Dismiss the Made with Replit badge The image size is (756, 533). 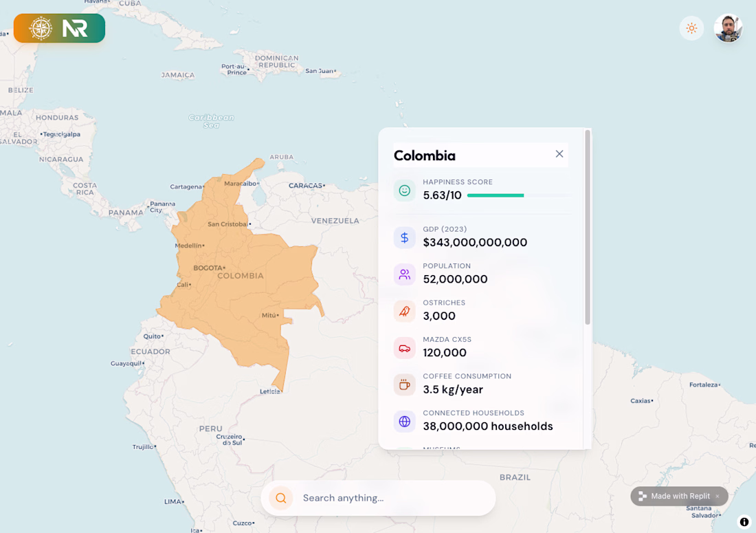[x=718, y=496]
